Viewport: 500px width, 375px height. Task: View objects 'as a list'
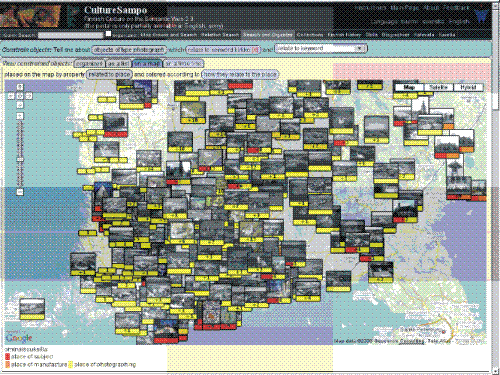pyautogui.click(x=118, y=63)
